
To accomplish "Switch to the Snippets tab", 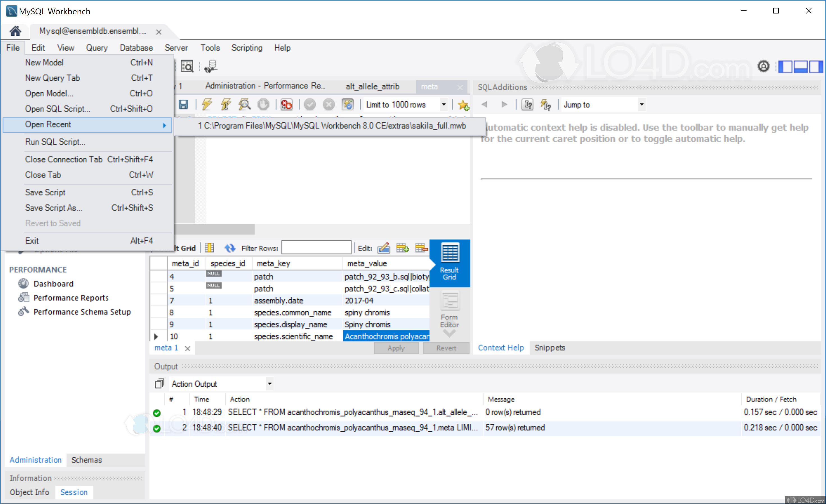I will pyautogui.click(x=549, y=348).
